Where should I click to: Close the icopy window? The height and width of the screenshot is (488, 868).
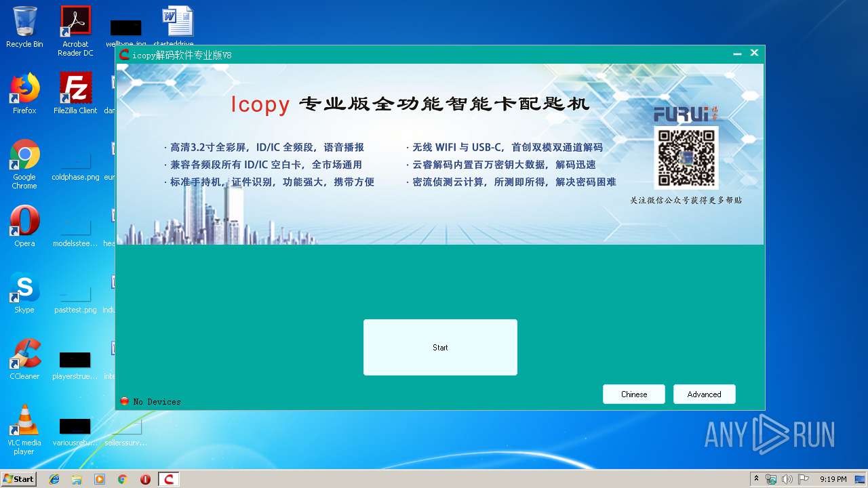click(x=754, y=53)
